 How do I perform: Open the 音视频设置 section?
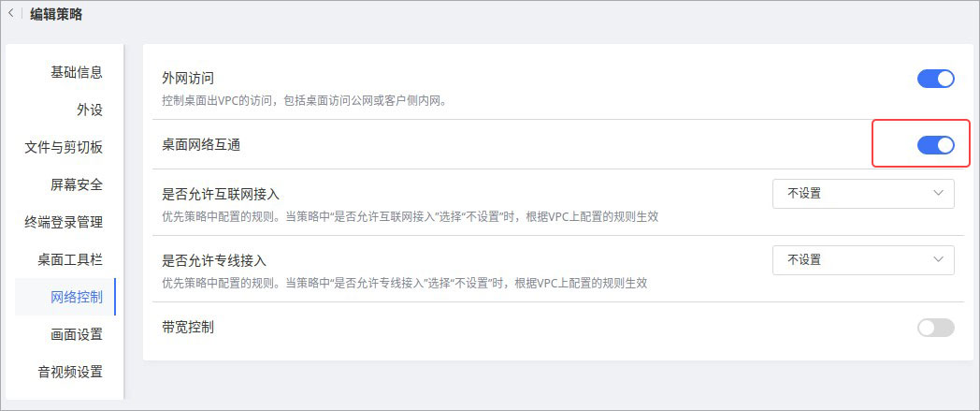(x=70, y=372)
